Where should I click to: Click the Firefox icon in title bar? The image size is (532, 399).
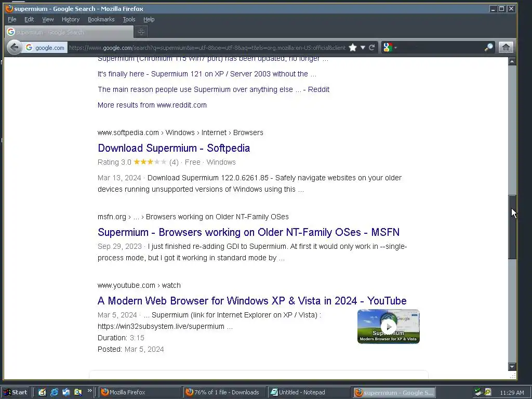click(9, 8)
